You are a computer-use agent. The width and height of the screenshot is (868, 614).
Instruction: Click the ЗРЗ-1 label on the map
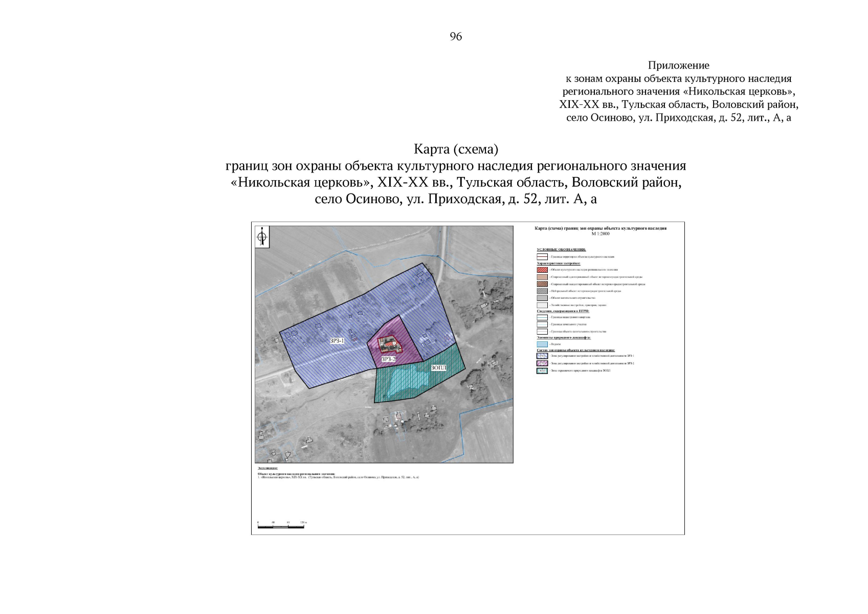coord(337,340)
